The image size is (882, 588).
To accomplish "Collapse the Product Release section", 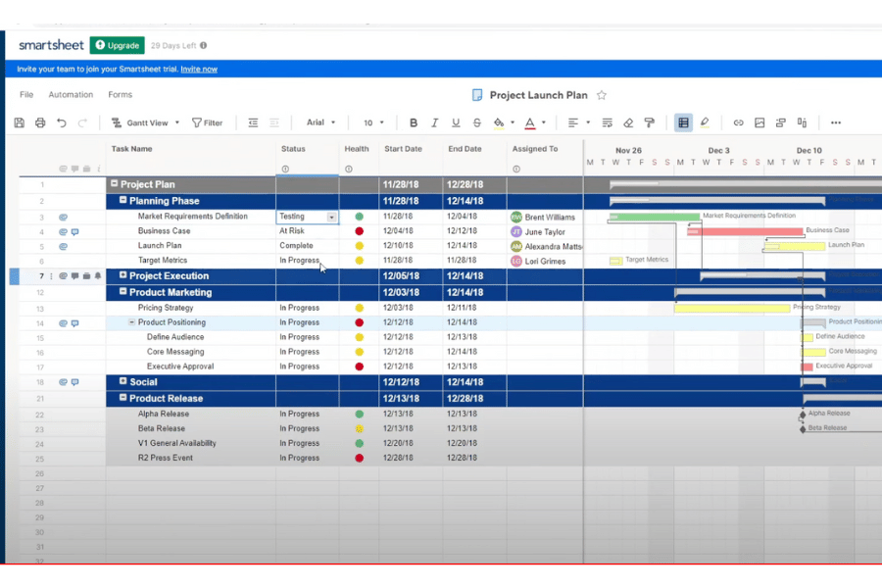I will [x=123, y=397].
